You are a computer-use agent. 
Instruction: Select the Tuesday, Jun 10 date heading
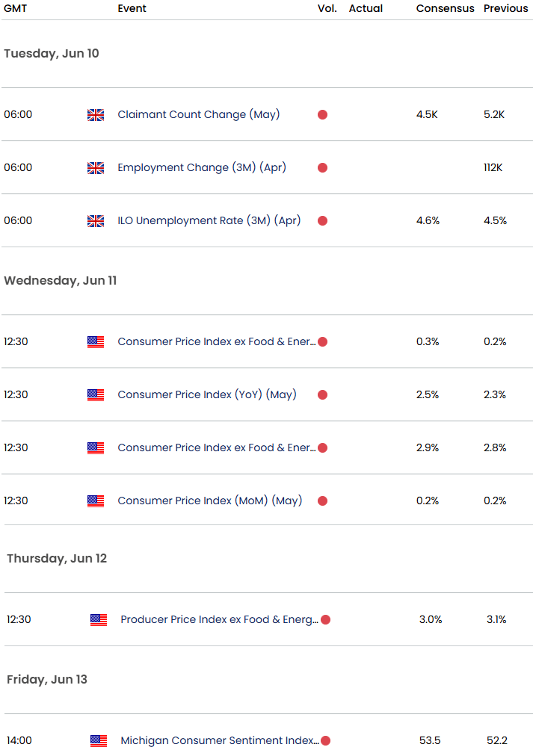(x=51, y=54)
